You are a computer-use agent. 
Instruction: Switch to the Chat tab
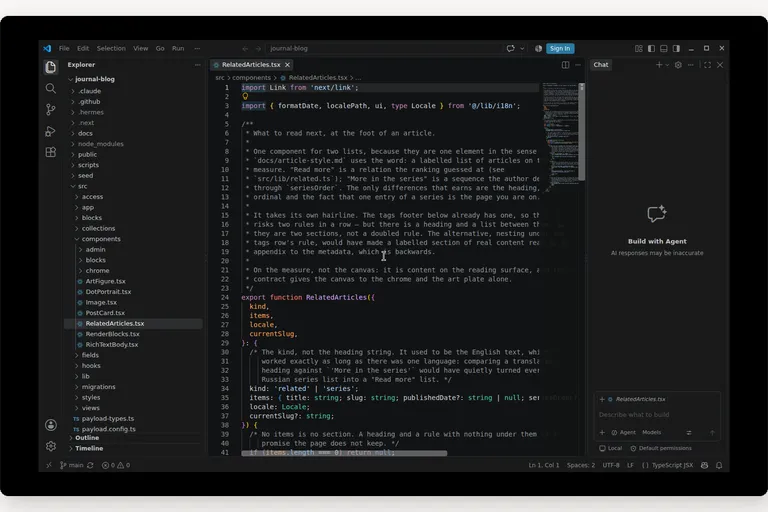coord(601,65)
